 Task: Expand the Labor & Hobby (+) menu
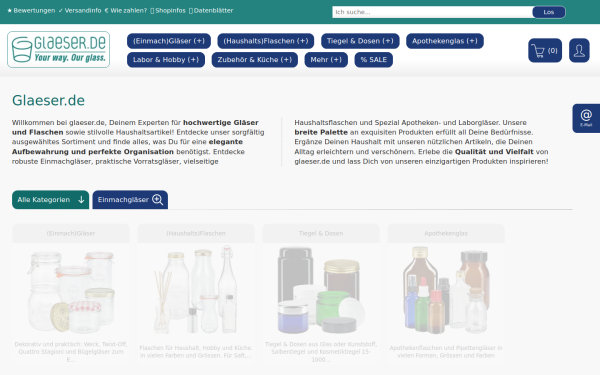coord(166,60)
